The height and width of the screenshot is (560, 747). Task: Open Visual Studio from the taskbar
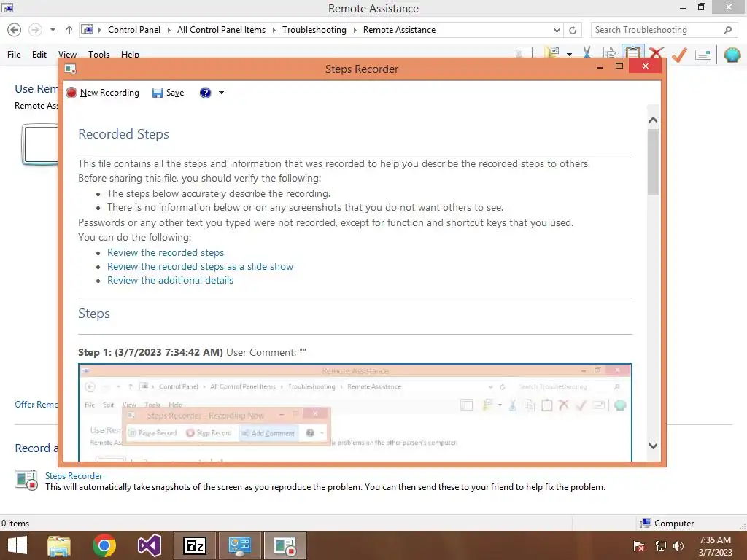click(x=149, y=545)
